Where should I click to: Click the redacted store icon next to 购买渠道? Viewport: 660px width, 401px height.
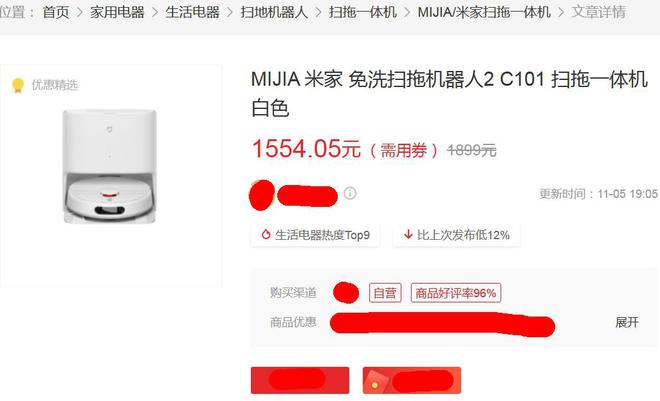(346, 293)
